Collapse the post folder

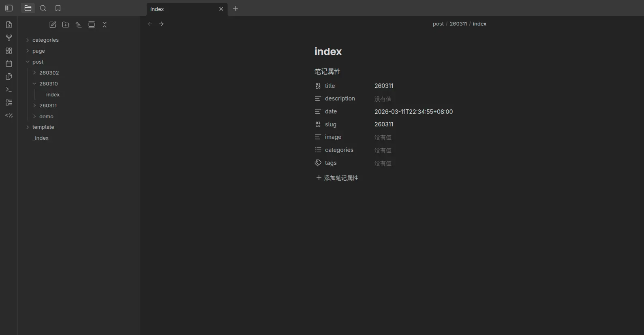(x=38, y=62)
